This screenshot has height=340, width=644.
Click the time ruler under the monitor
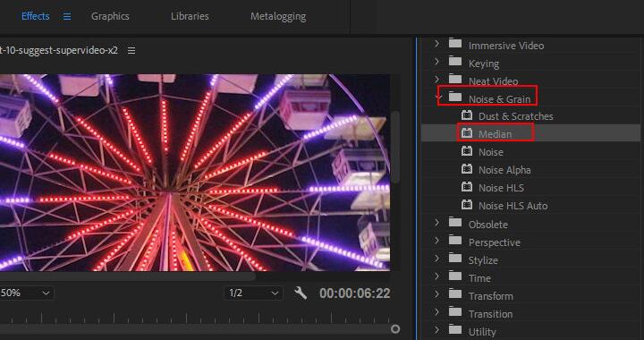point(195,318)
